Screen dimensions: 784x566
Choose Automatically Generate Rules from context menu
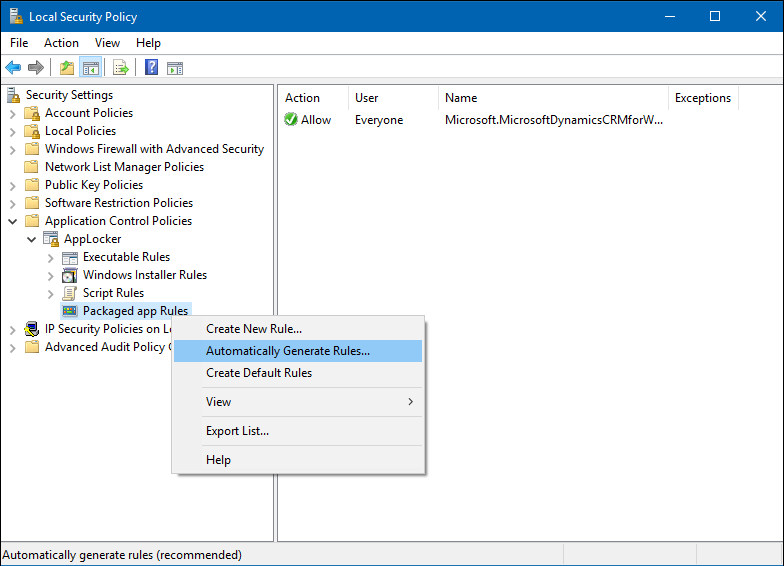coord(287,351)
